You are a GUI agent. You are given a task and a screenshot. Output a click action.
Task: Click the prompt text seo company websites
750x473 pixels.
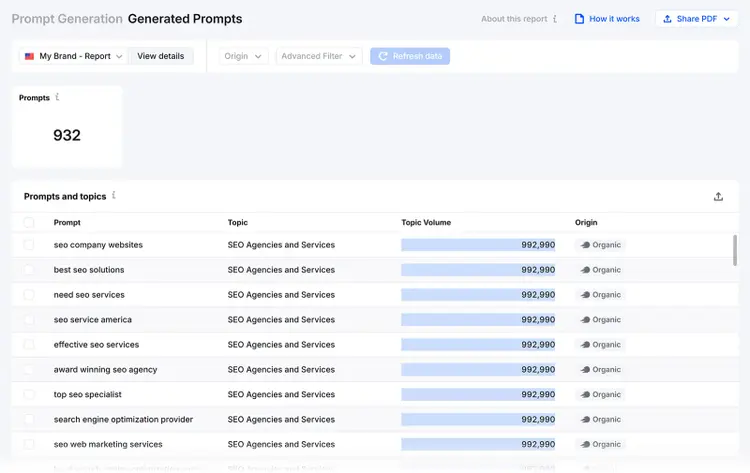point(98,245)
